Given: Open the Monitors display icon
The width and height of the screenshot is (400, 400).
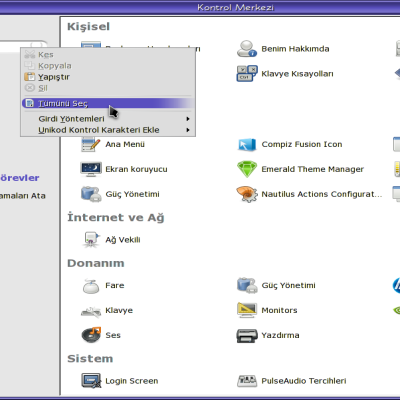Looking at the screenshot, I should (247, 310).
